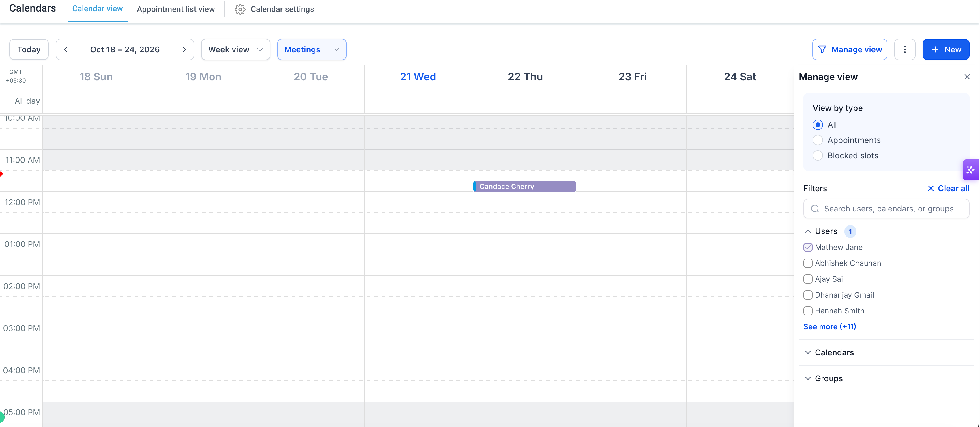The height and width of the screenshot is (427, 980).
Task: Click Clear all filters link
Action: (x=949, y=189)
